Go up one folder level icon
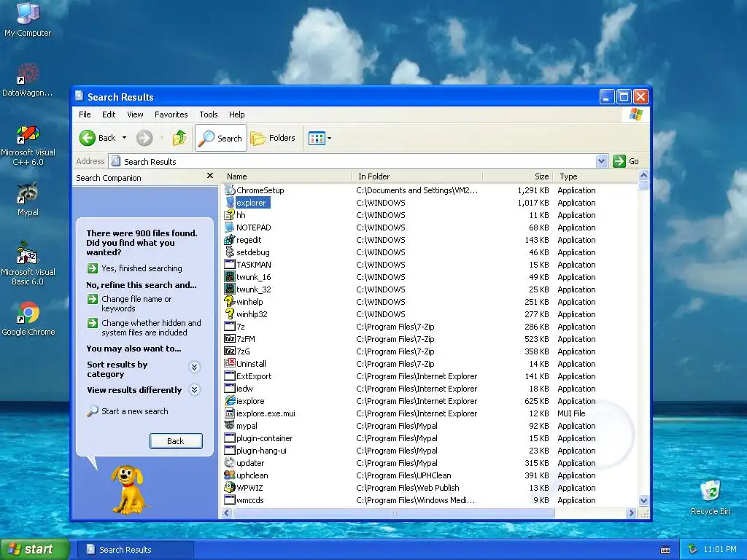747x560 pixels. pos(179,138)
